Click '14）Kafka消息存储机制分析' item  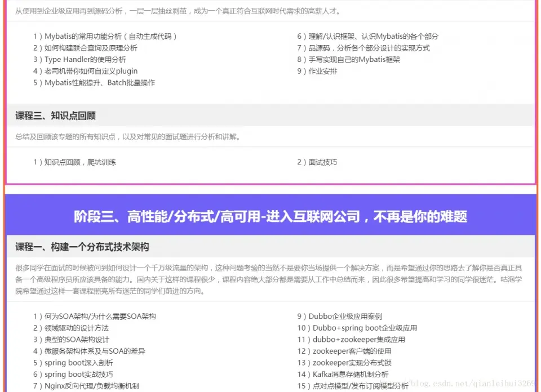343,375
